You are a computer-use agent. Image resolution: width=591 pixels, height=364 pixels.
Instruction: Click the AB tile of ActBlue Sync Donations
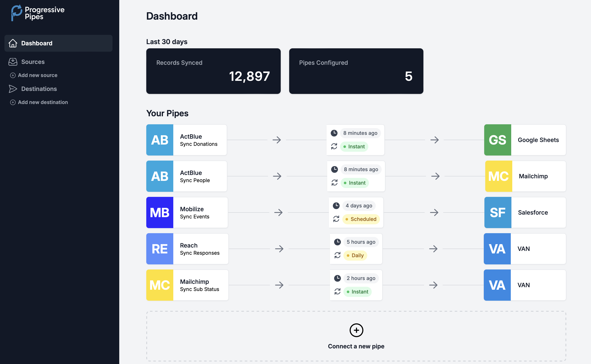click(x=160, y=140)
